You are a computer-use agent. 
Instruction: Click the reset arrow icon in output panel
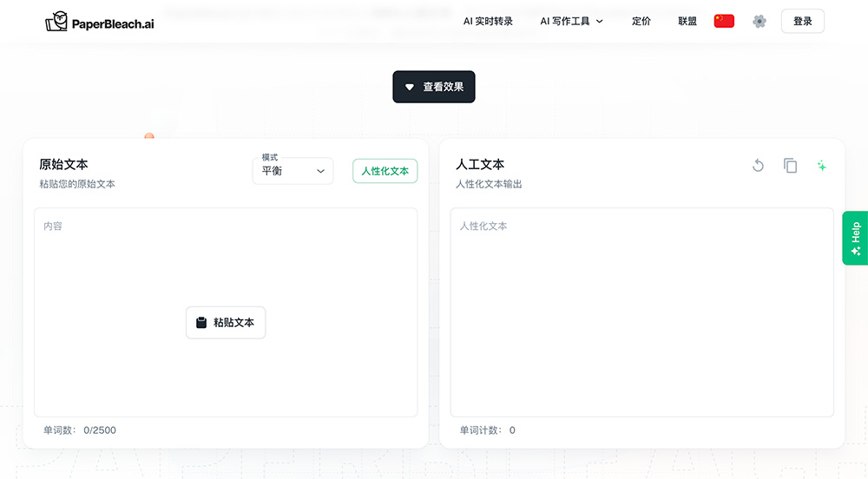758,166
